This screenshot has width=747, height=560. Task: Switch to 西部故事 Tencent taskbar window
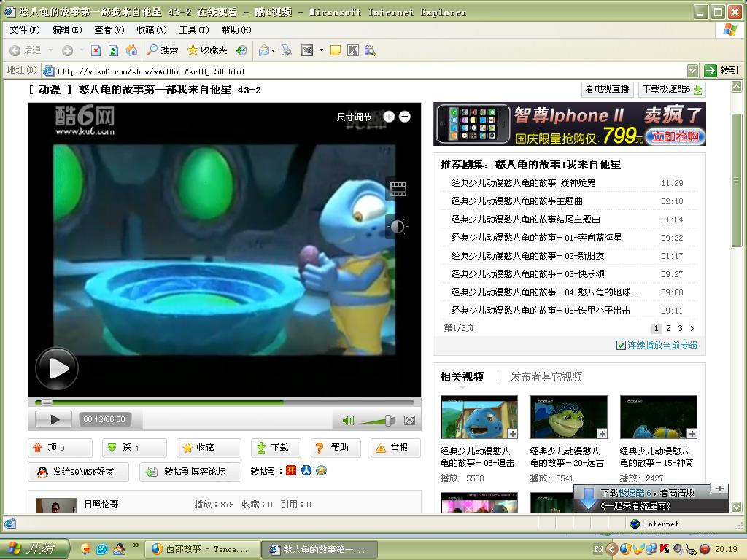click(203, 549)
